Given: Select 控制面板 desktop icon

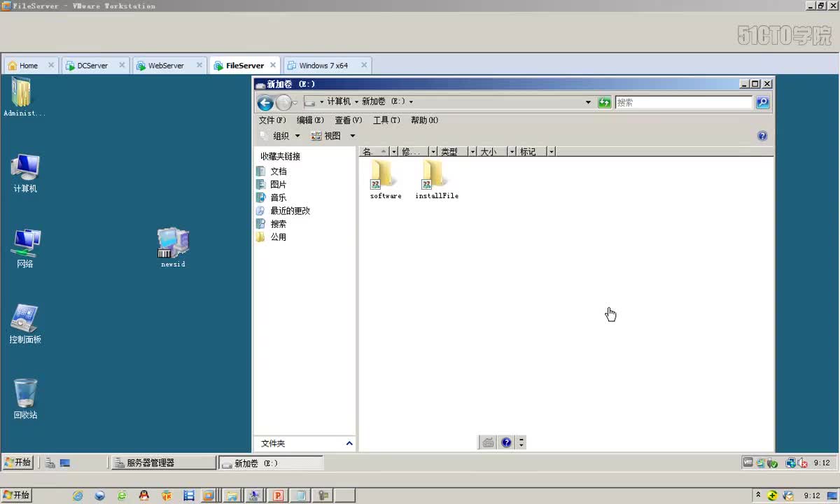Looking at the screenshot, I should click(x=25, y=324).
